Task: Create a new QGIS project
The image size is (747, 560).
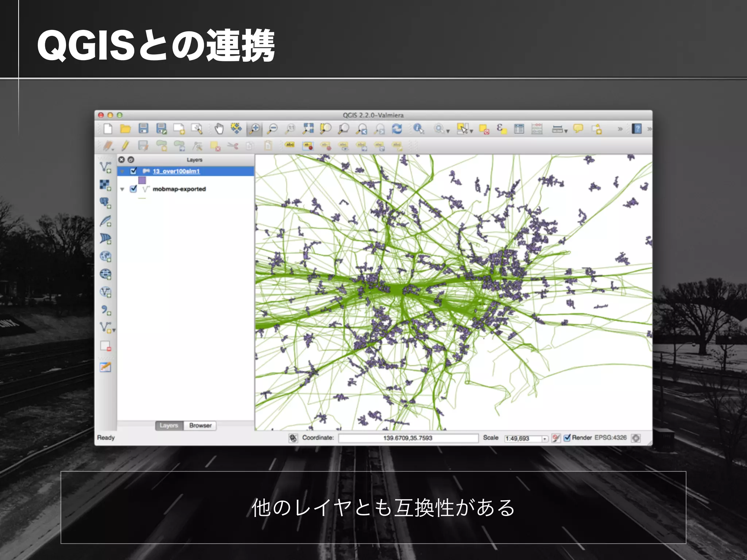Action: pyautogui.click(x=108, y=129)
